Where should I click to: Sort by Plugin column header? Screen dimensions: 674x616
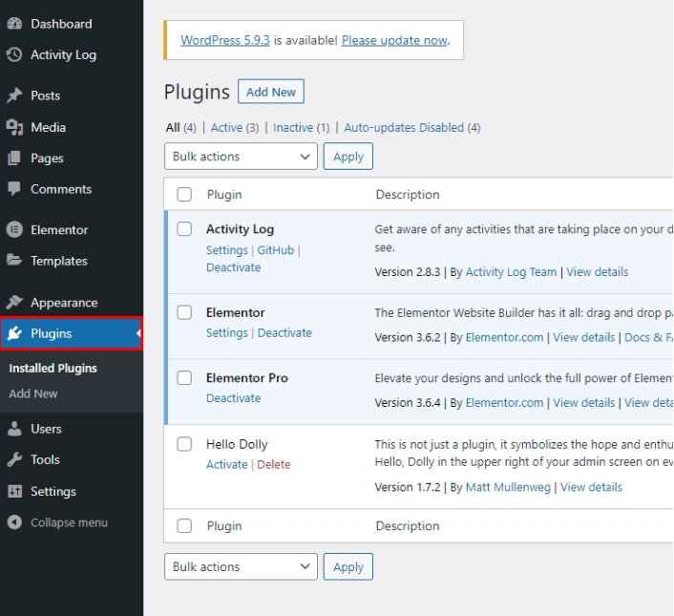click(x=224, y=195)
